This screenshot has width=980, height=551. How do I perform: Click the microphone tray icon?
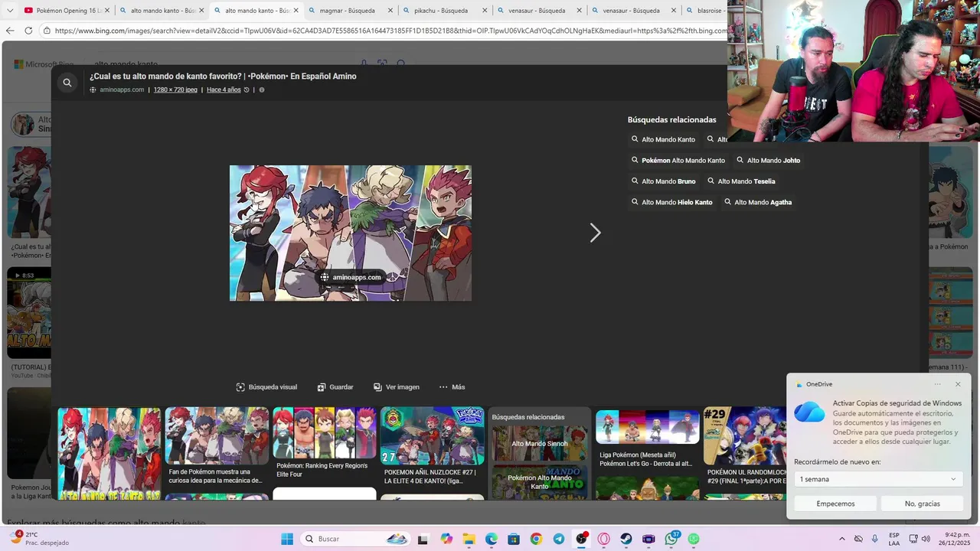pyautogui.click(x=874, y=539)
